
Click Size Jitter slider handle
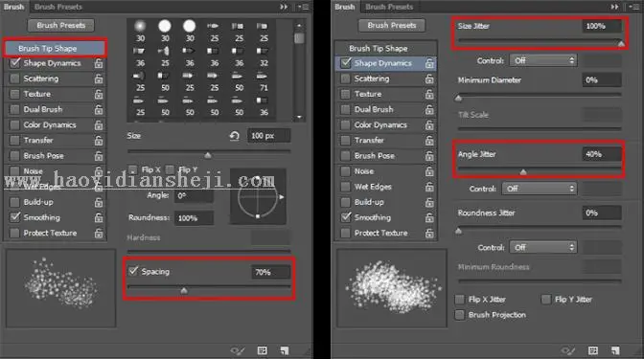tap(621, 43)
